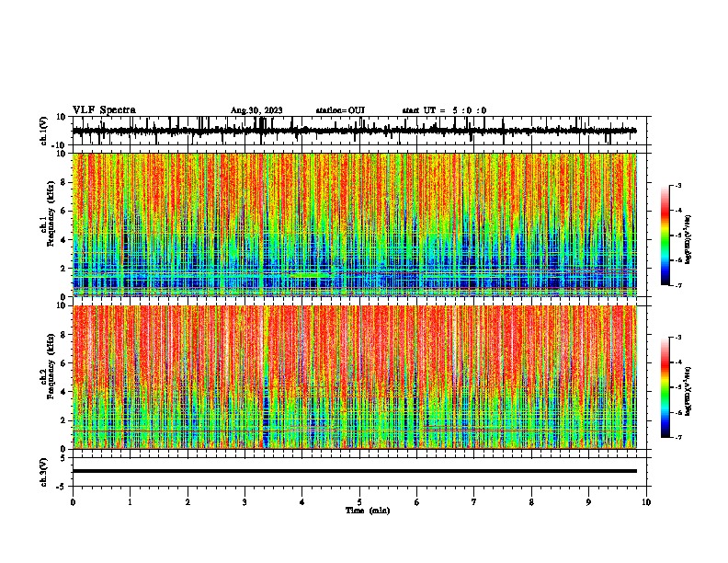This screenshot has width=728, height=563.
Task: Click the '-7' tick on the ch.2 colorbar
Action: (x=677, y=437)
